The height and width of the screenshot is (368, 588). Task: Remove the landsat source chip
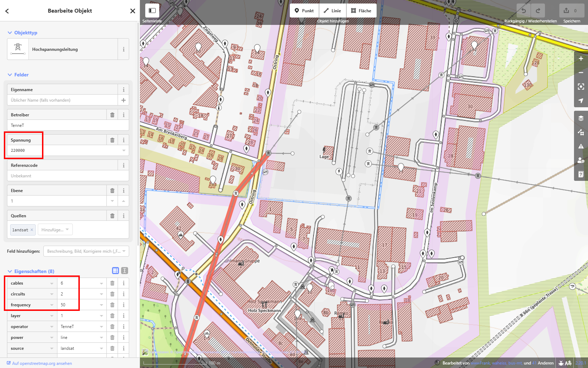[x=32, y=230]
